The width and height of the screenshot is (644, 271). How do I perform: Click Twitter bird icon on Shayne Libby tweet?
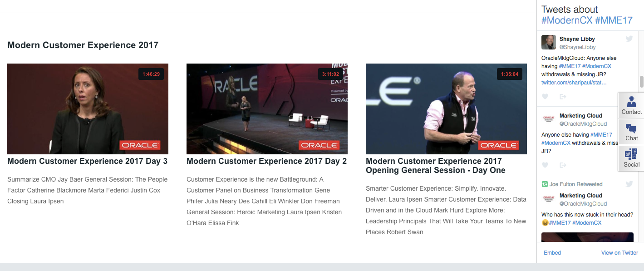(x=629, y=39)
